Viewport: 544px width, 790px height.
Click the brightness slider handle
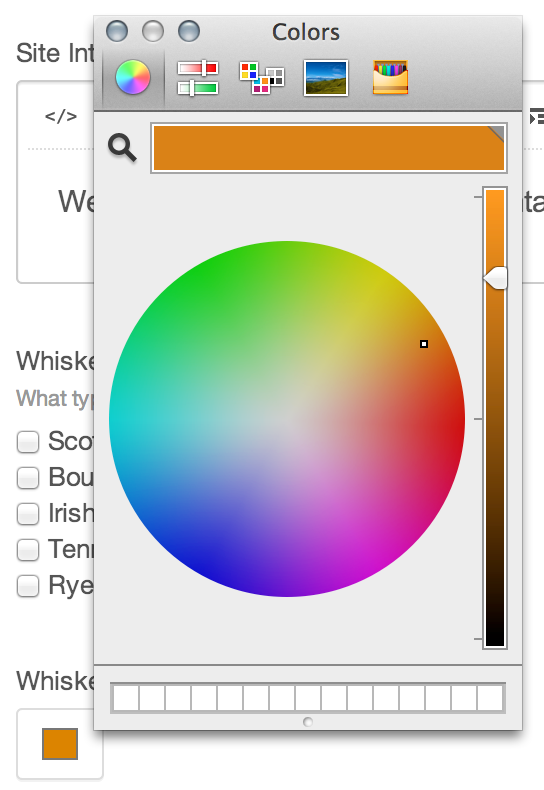click(495, 278)
